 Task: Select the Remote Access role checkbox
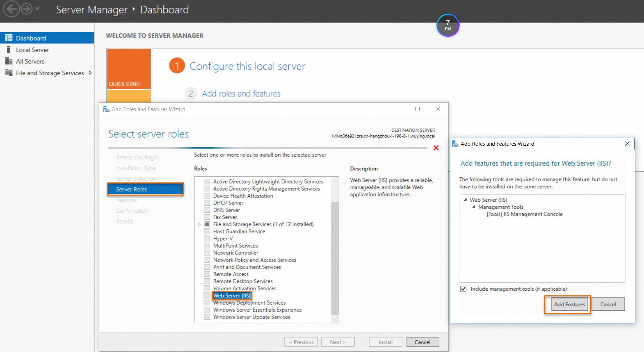(207, 274)
